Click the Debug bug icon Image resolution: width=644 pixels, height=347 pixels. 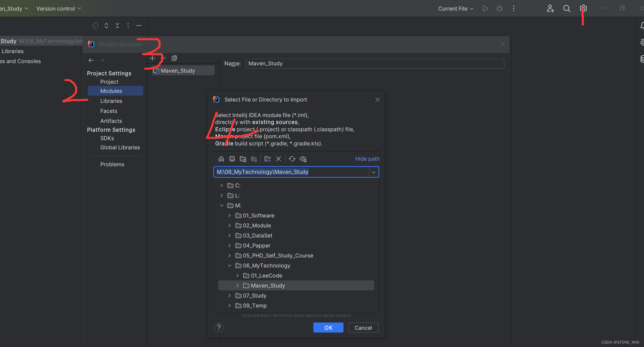click(x=499, y=9)
